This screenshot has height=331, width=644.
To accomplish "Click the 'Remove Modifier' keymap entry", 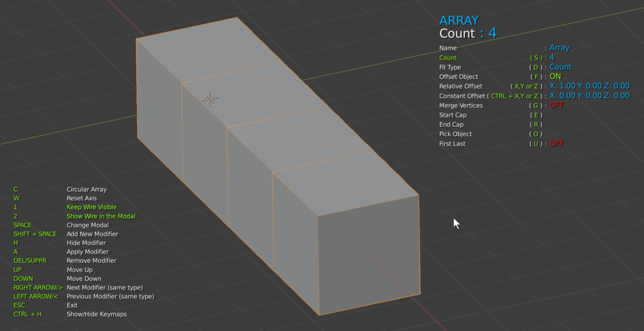I will point(92,261).
